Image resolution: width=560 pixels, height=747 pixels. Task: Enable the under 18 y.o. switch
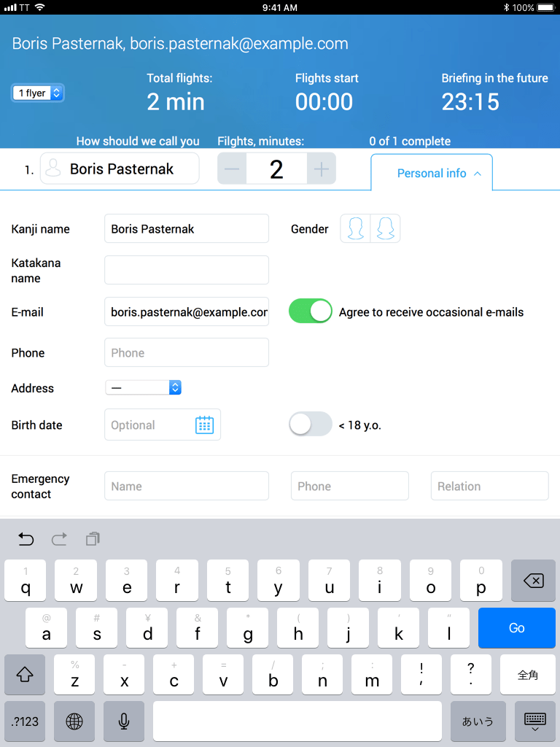click(311, 425)
